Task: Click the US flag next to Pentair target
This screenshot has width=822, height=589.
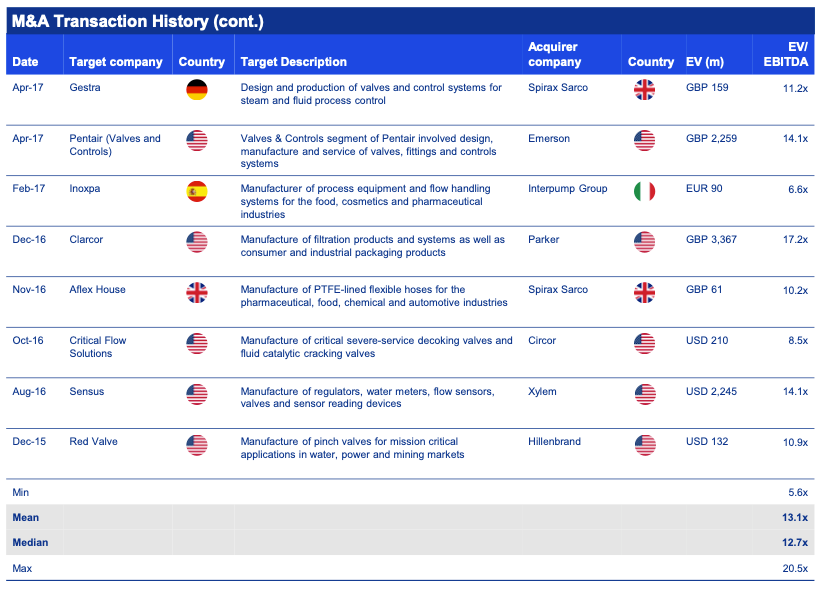Action: [x=197, y=140]
